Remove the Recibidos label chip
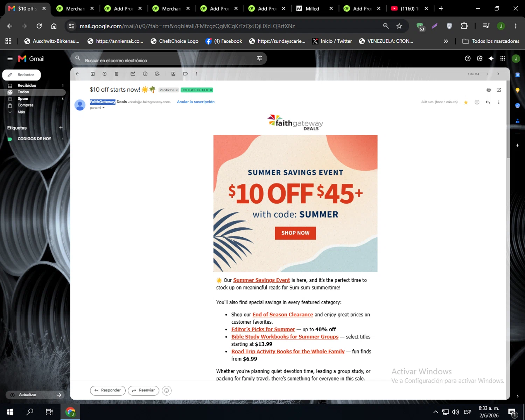 pyautogui.click(x=177, y=90)
